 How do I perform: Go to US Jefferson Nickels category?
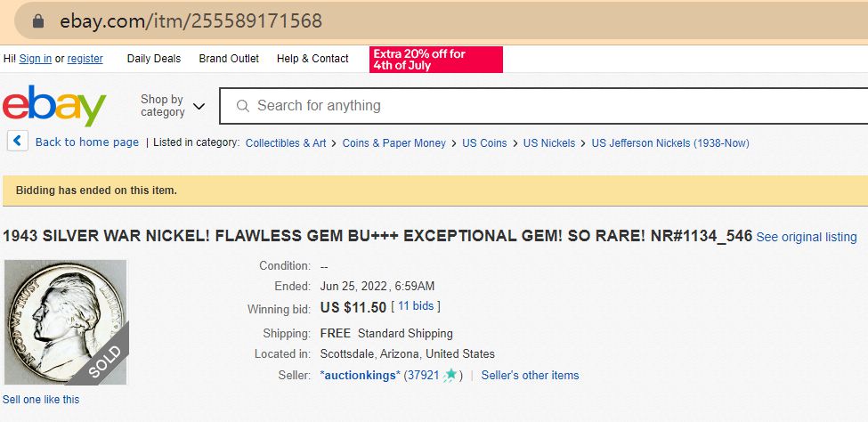(x=670, y=142)
